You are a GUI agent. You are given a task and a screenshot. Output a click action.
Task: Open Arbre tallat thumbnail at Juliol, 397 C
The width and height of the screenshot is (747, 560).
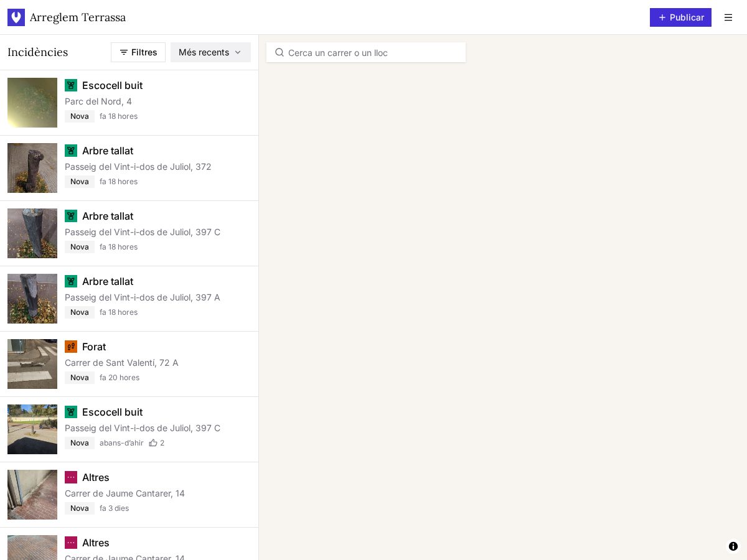point(32,233)
